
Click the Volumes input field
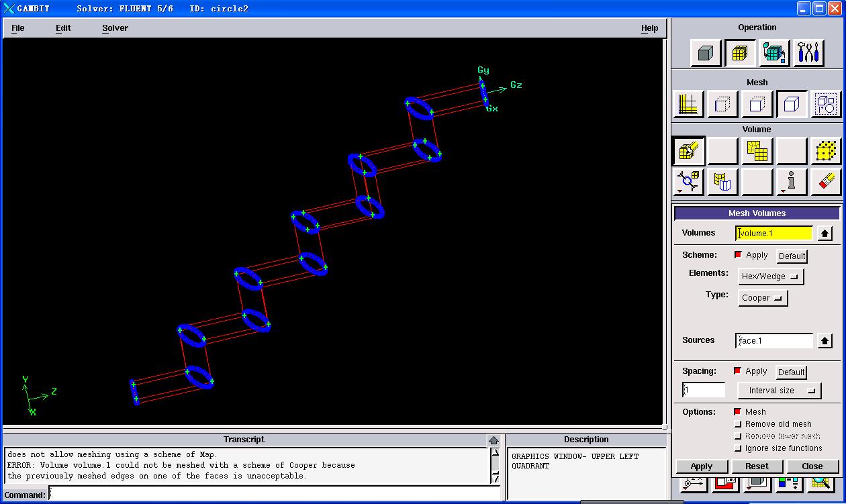pyautogui.click(x=774, y=234)
